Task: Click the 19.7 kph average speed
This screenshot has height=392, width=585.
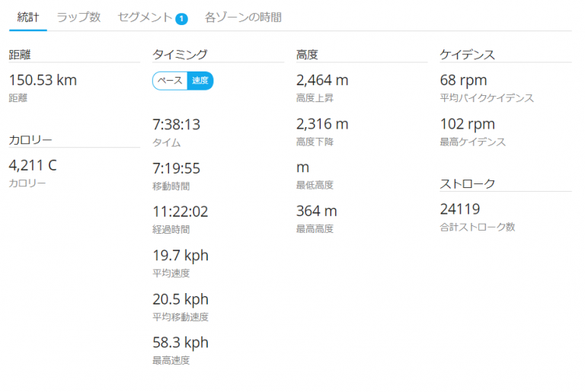Action: coord(181,256)
